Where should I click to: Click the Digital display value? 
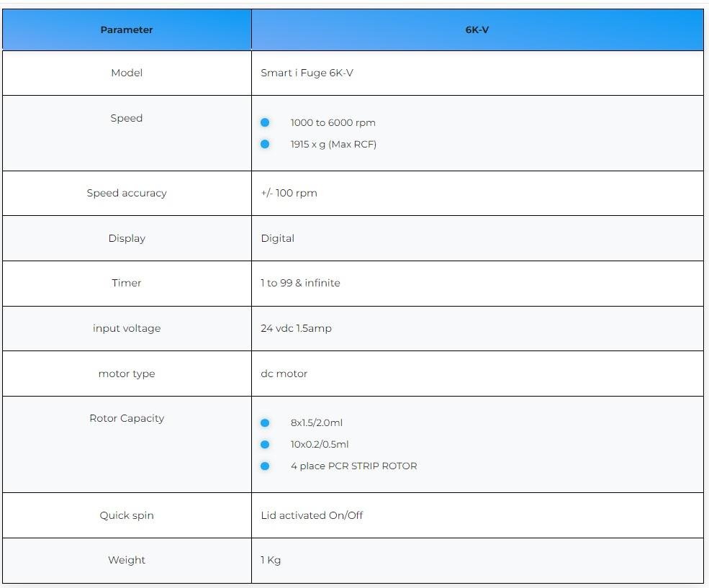(277, 238)
